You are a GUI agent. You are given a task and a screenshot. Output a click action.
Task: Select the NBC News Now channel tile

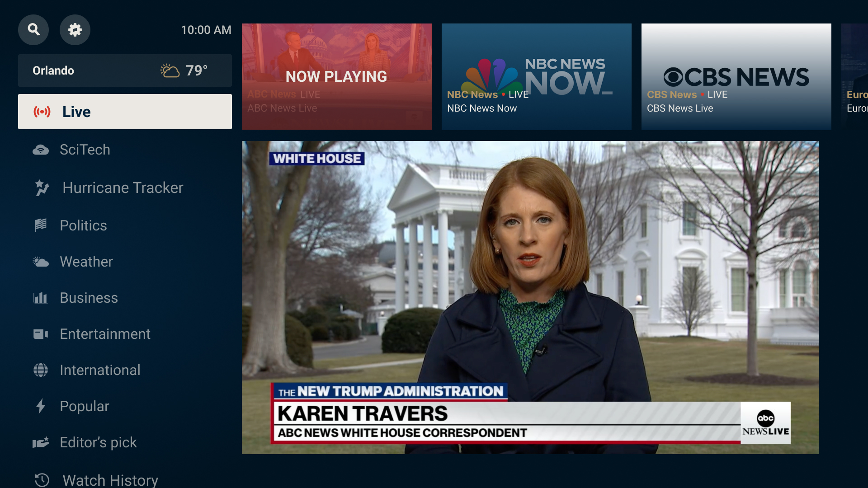[x=536, y=77]
